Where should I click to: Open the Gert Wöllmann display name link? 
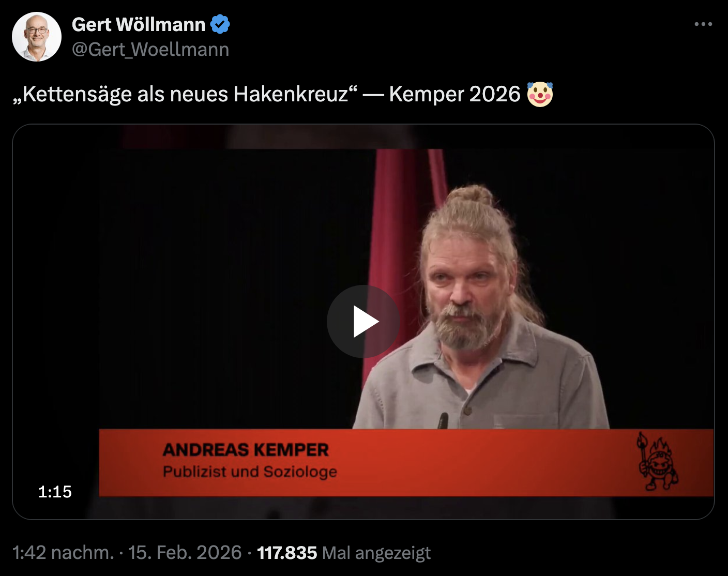coord(139,24)
